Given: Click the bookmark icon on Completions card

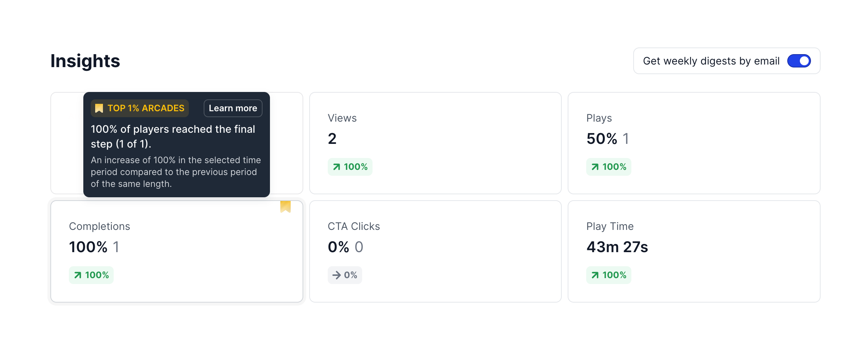Looking at the screenshot, I should 285,207.
